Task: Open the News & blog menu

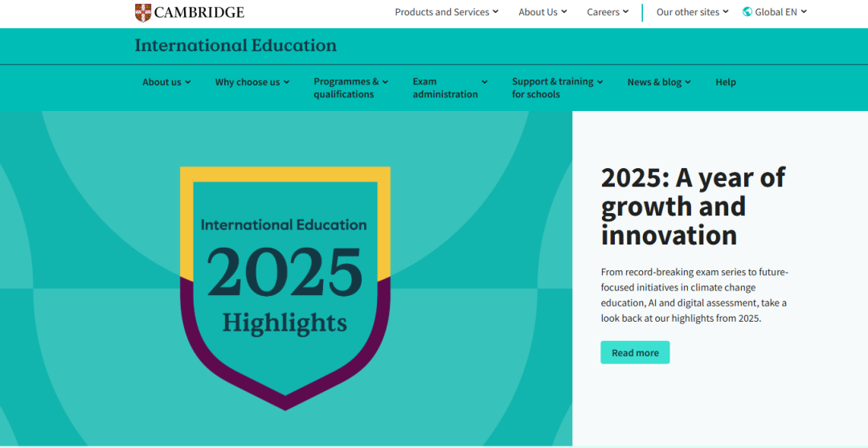Action: coord(658,82)
